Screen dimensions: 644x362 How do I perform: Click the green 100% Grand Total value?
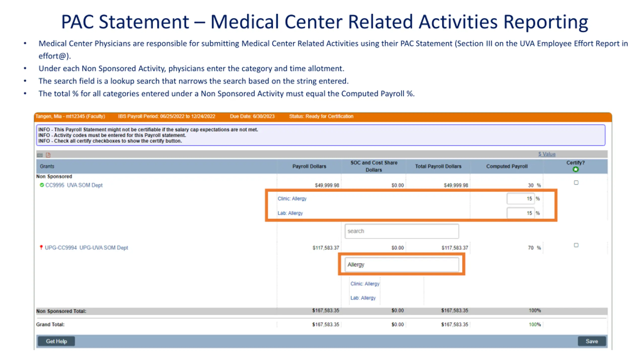pos(535,325)
